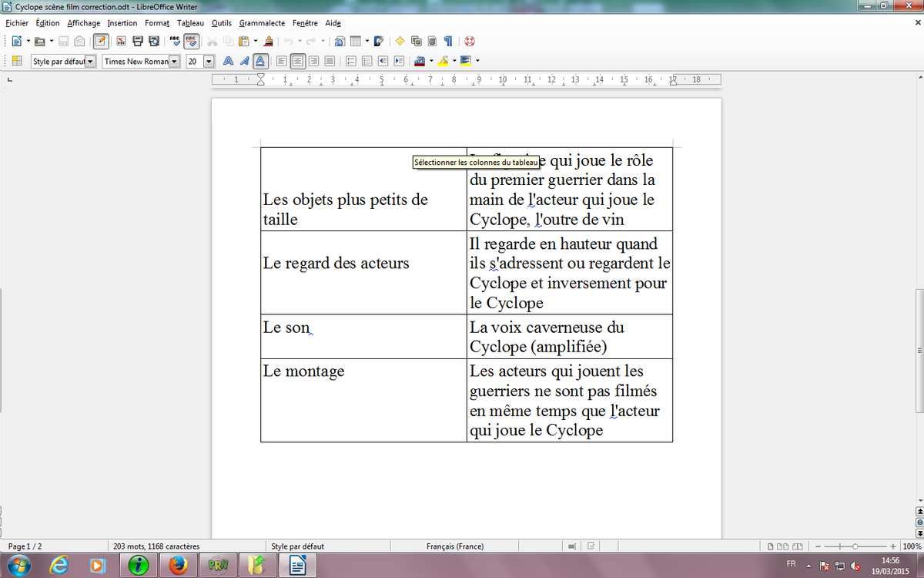The height and width of the screenshot is (578, 924).
Task: Expand the Paste options dropdown arrow
Action: 256,41
